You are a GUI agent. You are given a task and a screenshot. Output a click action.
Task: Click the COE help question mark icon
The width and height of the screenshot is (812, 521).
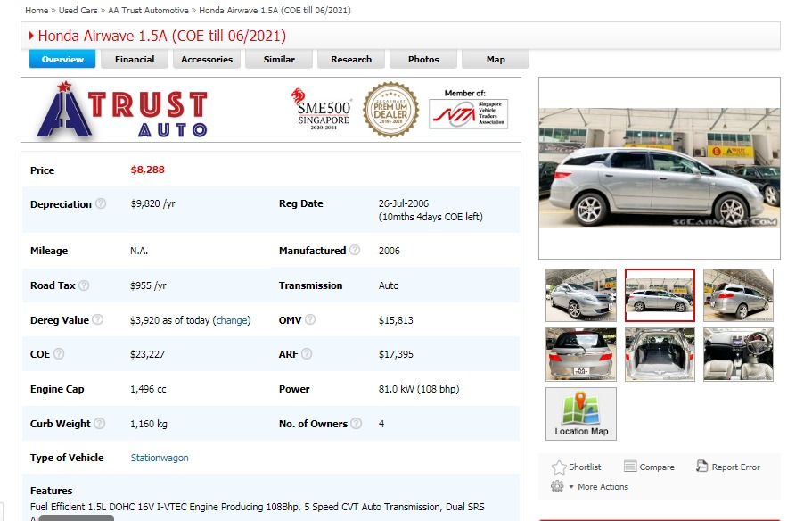click(59, 354)
